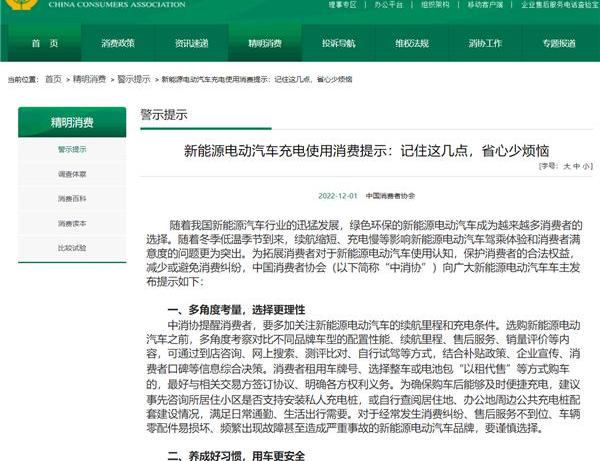Image resolution: width=600 pixels, height=461 pixels.
Task: Select 调查体察 in the left sidebar
Action: coord(72,174)
